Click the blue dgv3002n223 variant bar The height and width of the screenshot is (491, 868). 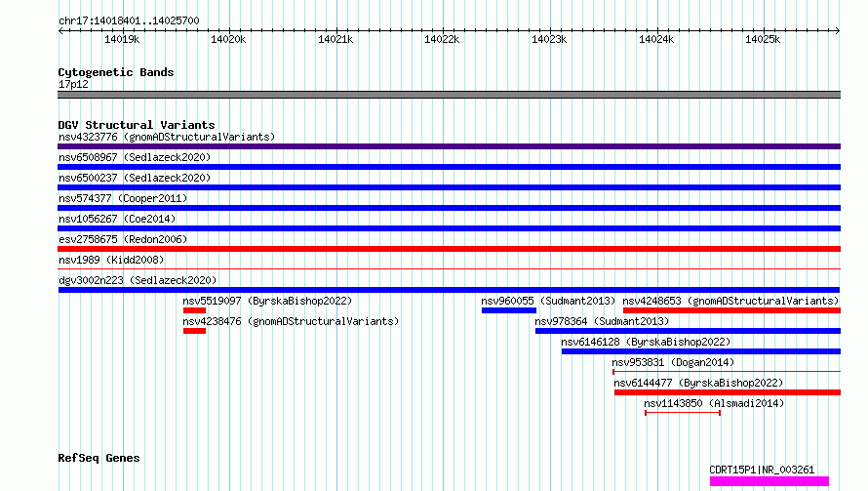pyautogui.click(x=449, y=290)
